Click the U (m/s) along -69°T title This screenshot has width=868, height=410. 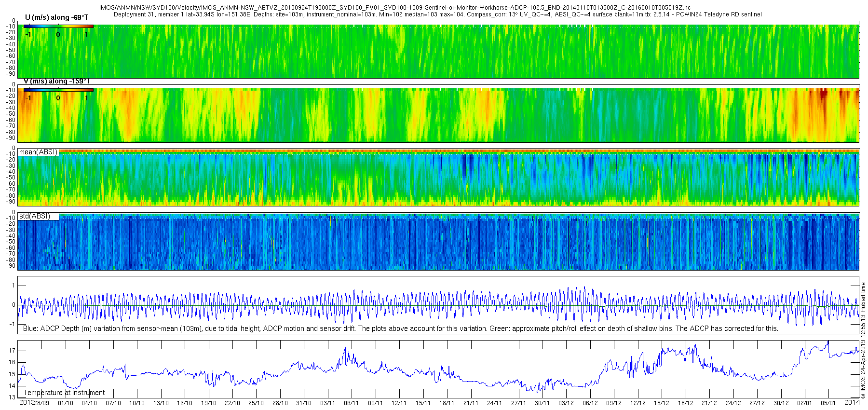click(x=56, y=17)
